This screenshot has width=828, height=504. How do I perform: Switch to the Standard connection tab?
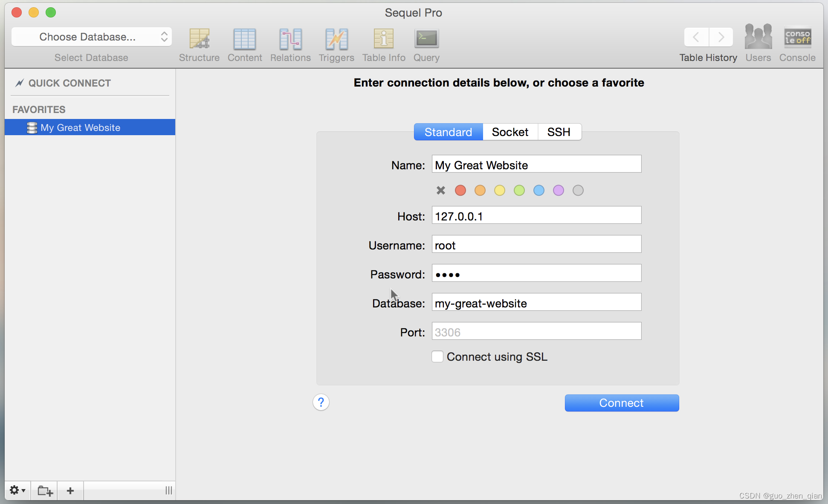pos(449,132)
